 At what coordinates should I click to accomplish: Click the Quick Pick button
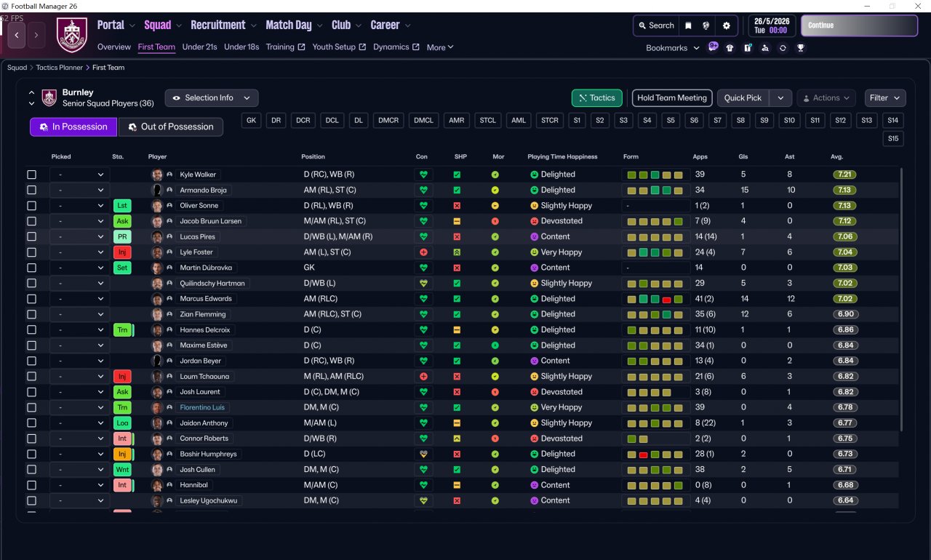click(743, 98)
